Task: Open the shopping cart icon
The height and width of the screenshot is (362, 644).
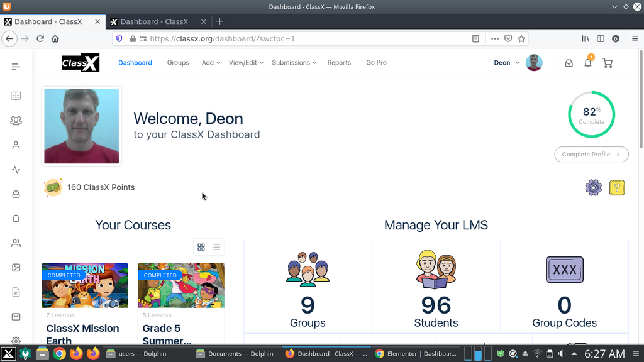Action: [x=608, y=63]
